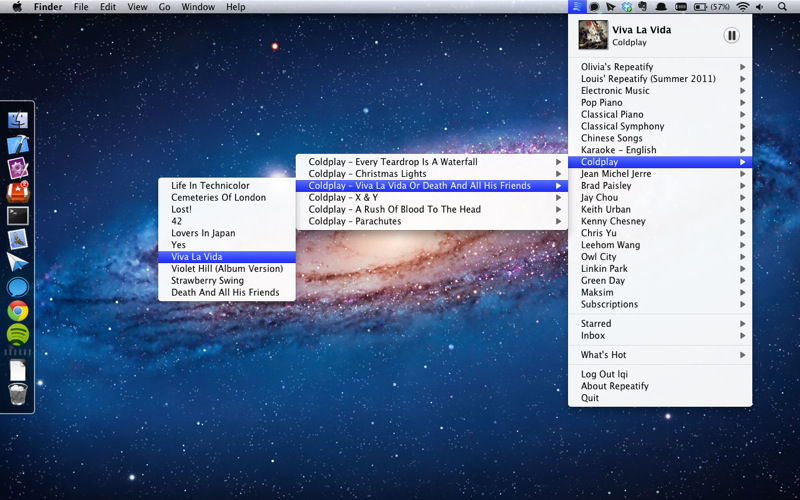
Task: Expand Olivia's Repeatify playlist submenu arrow
Action: 743,67
